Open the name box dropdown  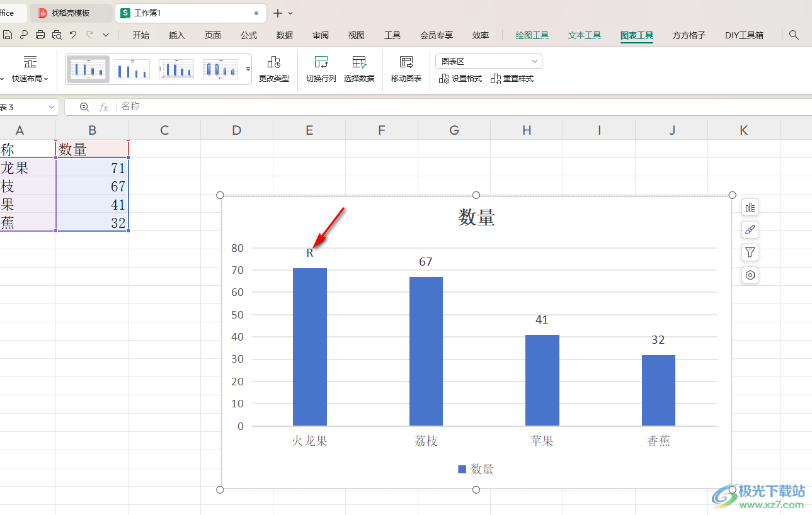(x=52, y=107)
